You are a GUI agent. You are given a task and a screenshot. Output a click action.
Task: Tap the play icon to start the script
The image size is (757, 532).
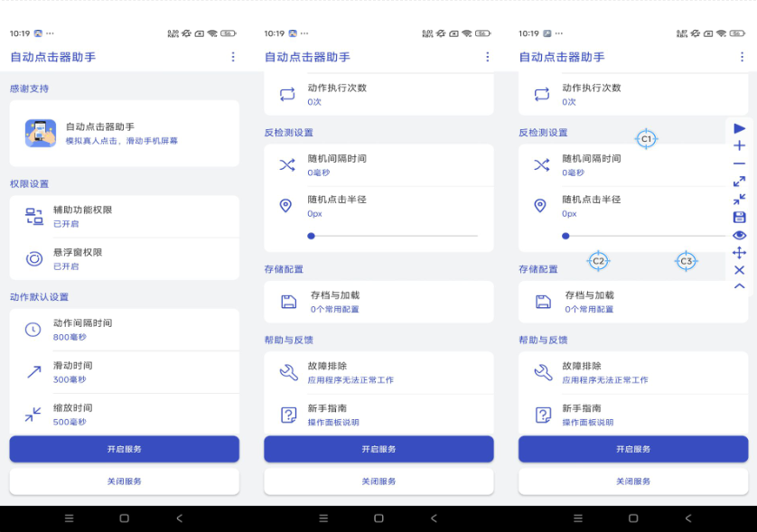(x=741, y=129)
